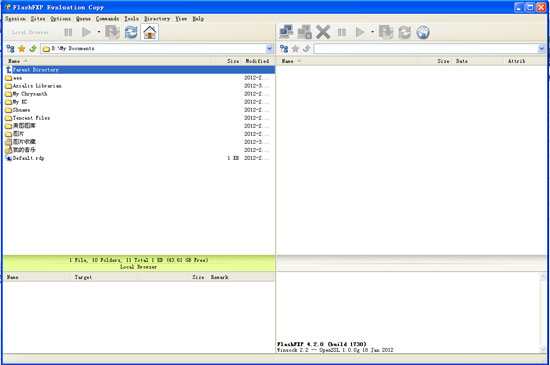Viewport: 550px width, 365px height.
Task: Click the home switch-to-local icon
Action: [150, 32]
